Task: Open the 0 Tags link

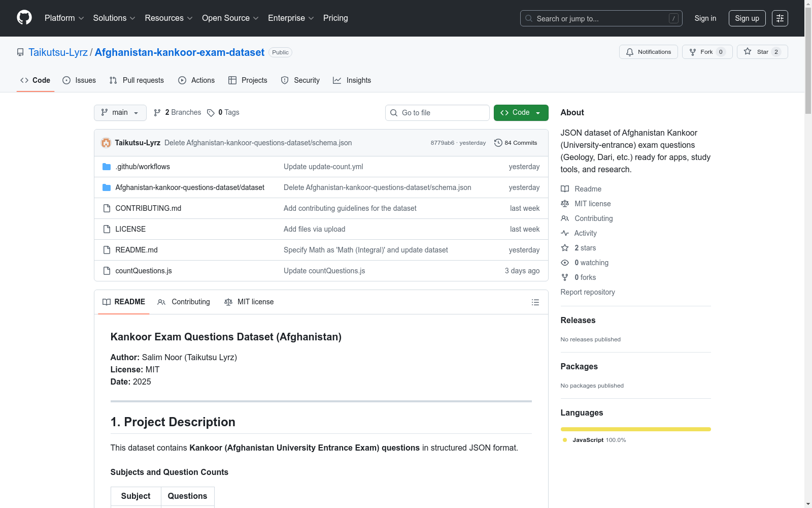Action: [x=223, y=113]
